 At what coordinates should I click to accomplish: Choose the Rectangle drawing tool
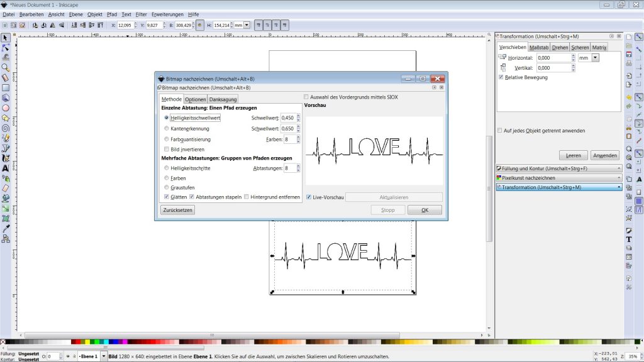click(x=6, y=87)
